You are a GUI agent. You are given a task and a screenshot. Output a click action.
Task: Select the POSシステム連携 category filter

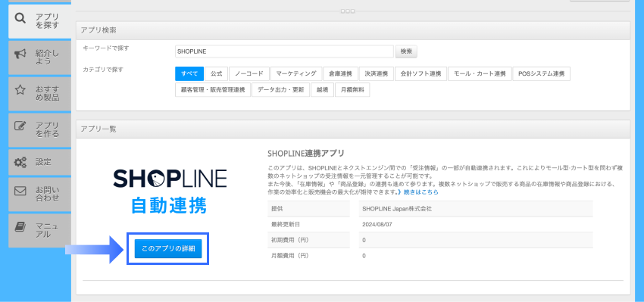click(541, 74)
